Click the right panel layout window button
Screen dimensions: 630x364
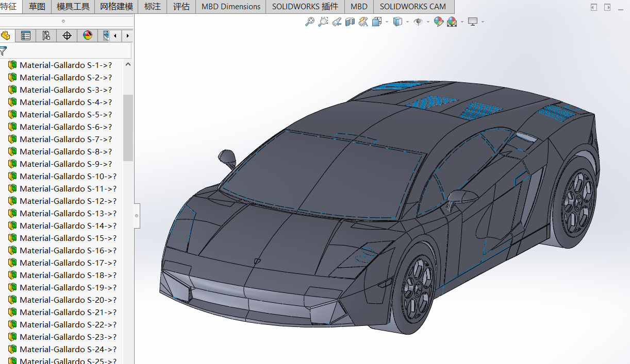tap(607, 7)
